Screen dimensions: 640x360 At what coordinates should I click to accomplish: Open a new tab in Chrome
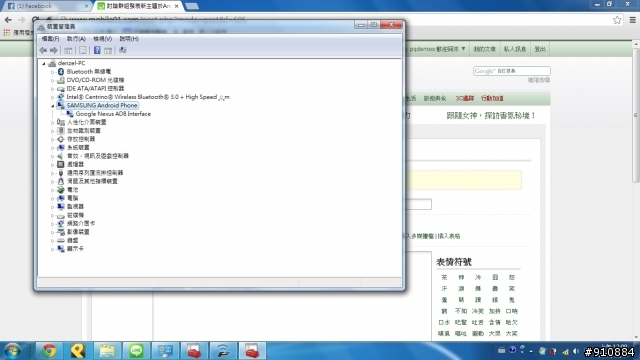(x=191, y=6)
